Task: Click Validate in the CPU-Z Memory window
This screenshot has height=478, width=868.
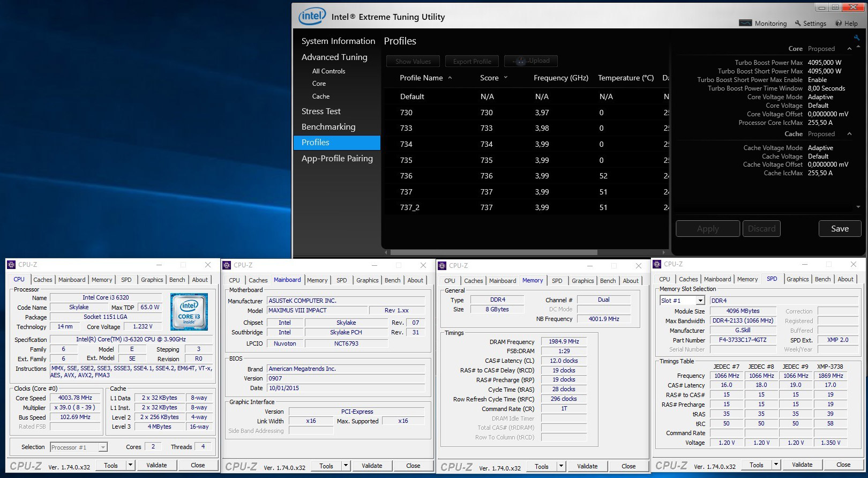Action: pos(587,466)
